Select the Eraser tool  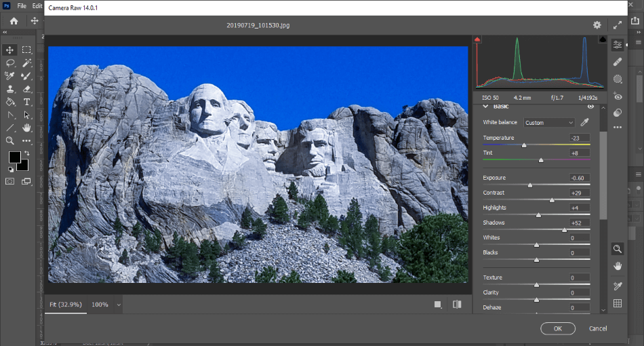[26, 89]
